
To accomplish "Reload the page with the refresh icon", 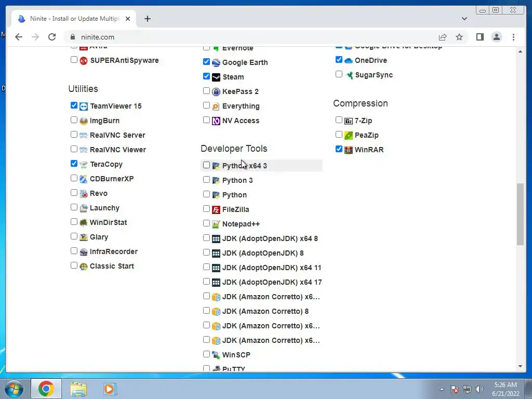I will tap(52, 37).
